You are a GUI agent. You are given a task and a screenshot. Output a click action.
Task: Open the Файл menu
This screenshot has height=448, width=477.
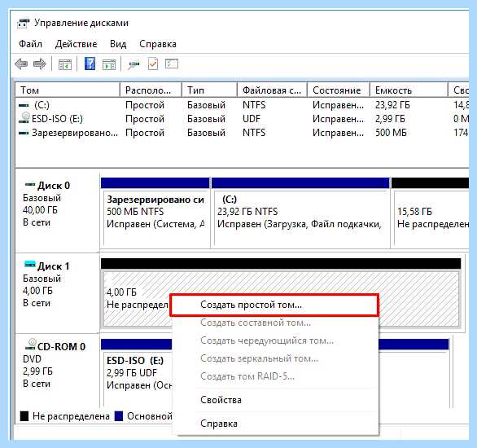click(x=30, y=44)
